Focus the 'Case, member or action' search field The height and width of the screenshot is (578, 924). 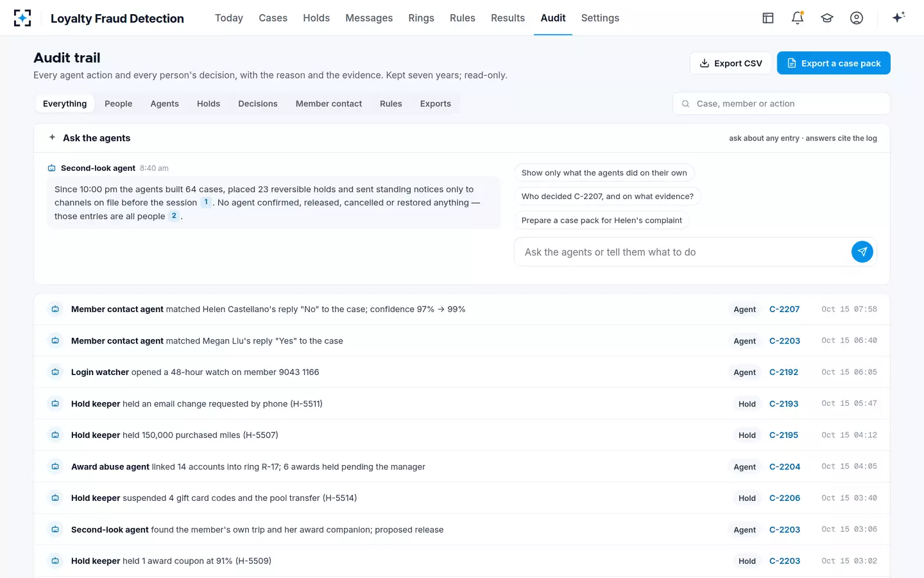pyautogui.click(x=782, y=103)
